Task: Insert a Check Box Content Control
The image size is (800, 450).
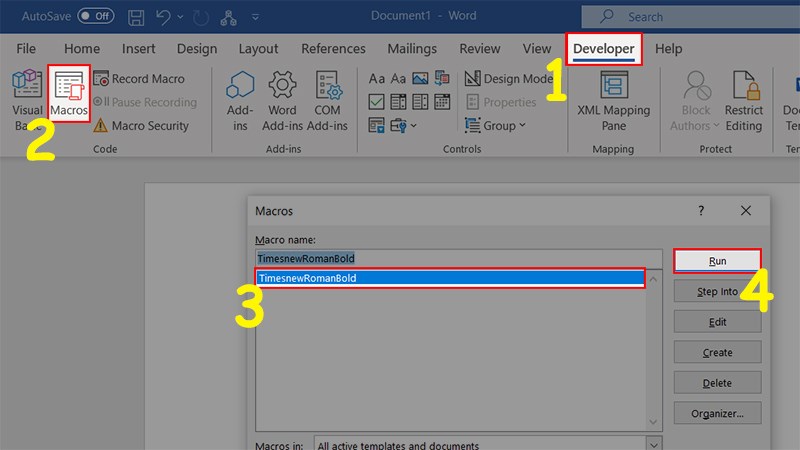Action: (x=377, y=102)
